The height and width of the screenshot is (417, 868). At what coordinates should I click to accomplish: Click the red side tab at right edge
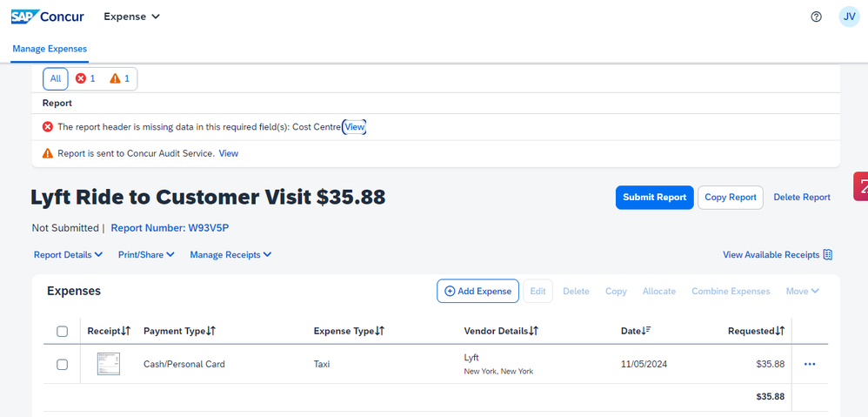pos(861,186)
